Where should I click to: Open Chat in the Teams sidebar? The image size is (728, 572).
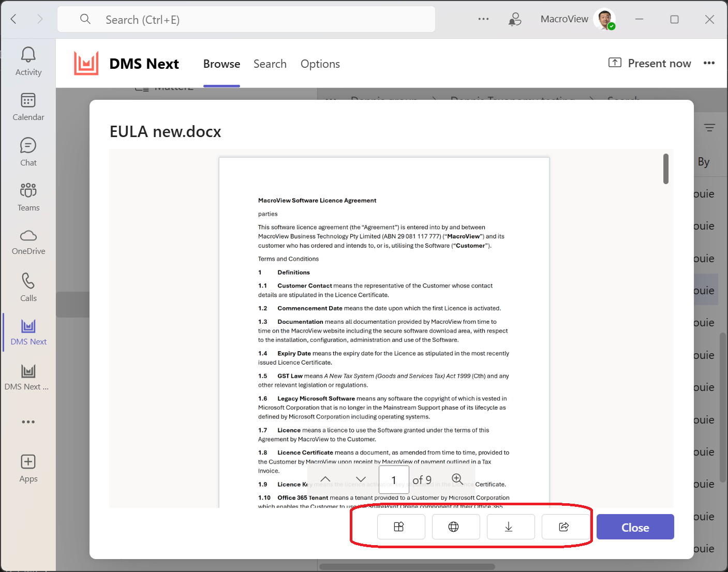point(28,152)
